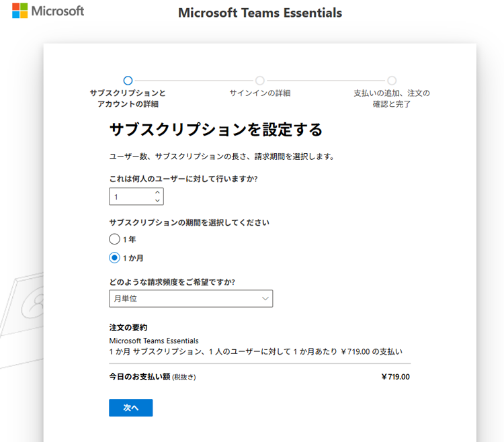Click the どのような請求頻度をご希望ですか? label
Image resolution: width=504 pixels, height=442 pixels.
tap(172, 282)
